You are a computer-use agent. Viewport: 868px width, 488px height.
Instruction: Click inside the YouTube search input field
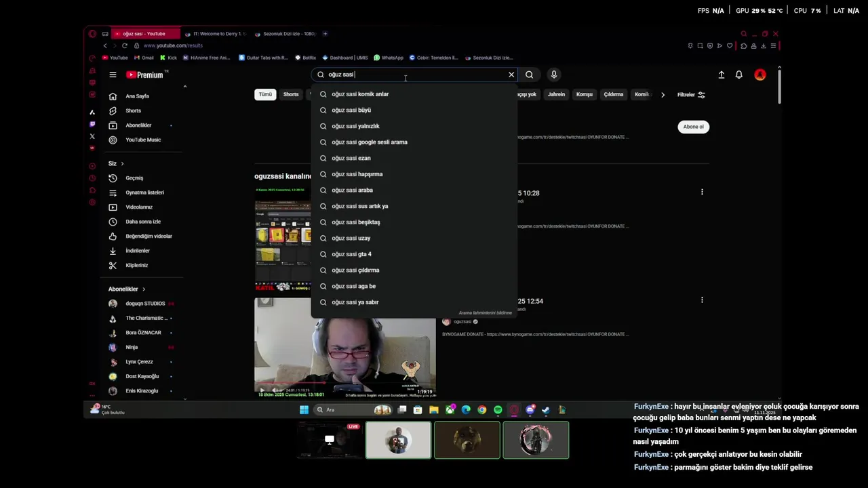point(414,75)
